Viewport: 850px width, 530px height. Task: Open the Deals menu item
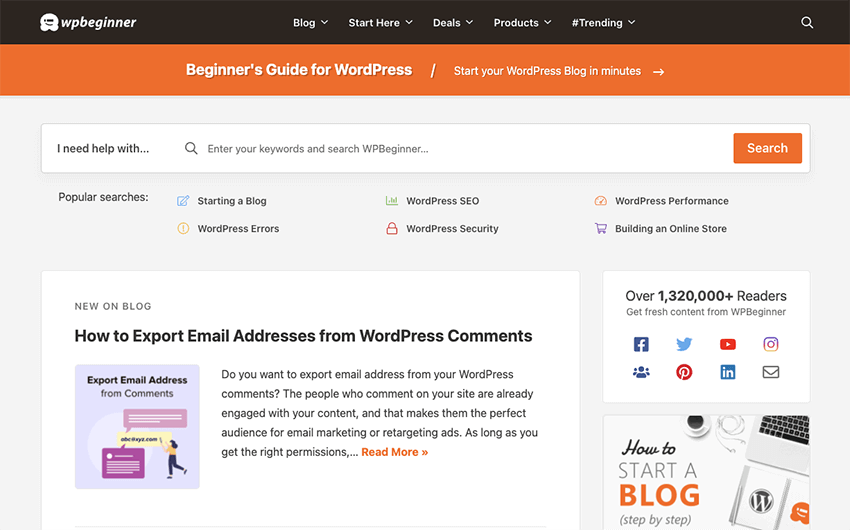447,23
